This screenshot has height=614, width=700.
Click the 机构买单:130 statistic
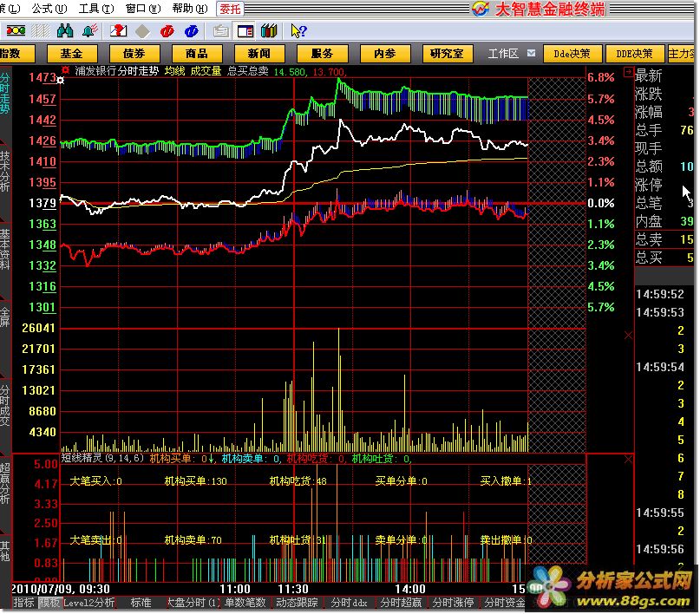click(x=195, y=481)
